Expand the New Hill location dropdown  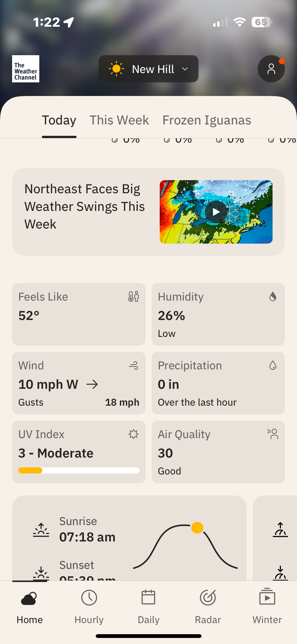click(148, 69)
